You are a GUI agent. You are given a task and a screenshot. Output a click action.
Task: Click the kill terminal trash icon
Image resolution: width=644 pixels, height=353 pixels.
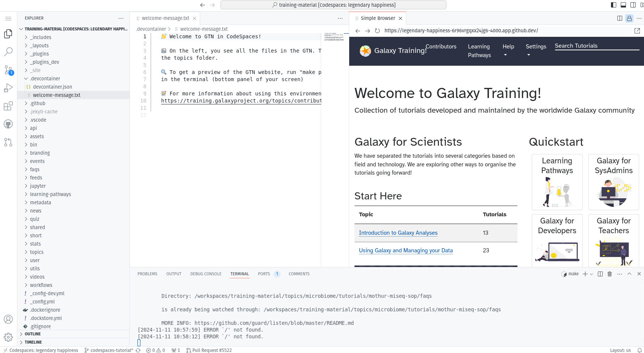(x=610, y=274)
